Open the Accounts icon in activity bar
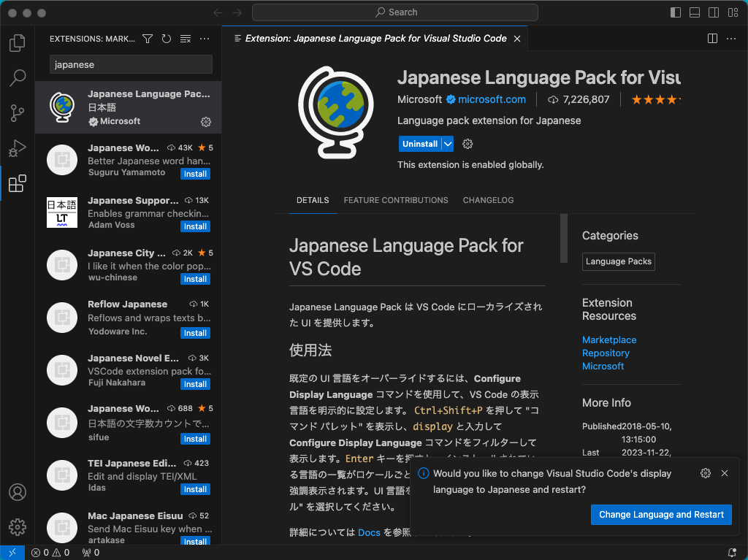The height and width of the screenshot is (560, 748). pyautogui.click(x=17, y=492)
